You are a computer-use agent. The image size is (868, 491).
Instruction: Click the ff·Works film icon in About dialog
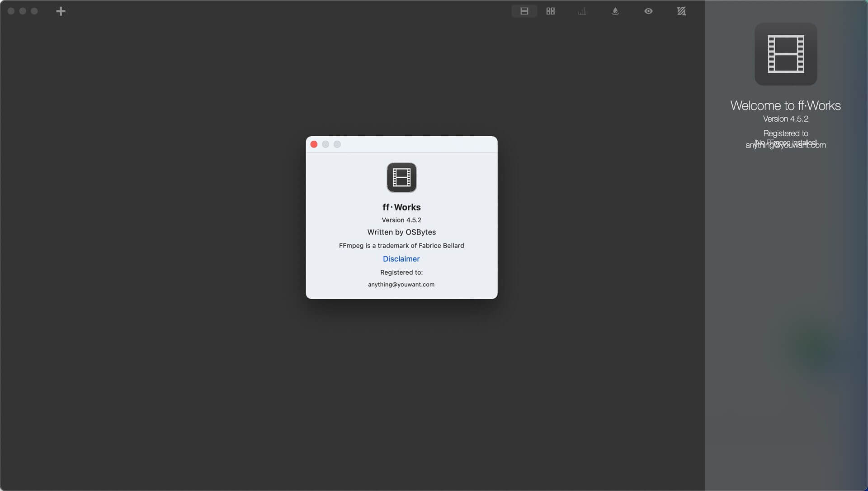click(401, 177)
